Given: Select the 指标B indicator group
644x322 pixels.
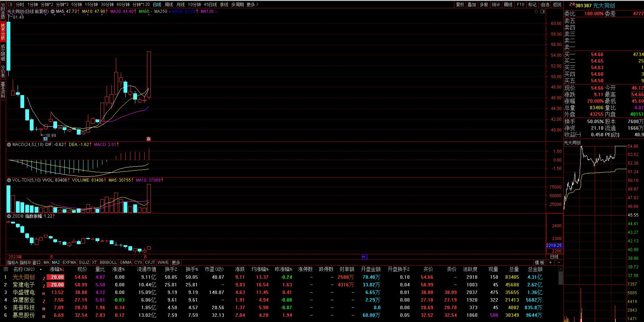Looking at the screenshot, I should (x=25, y=263).
